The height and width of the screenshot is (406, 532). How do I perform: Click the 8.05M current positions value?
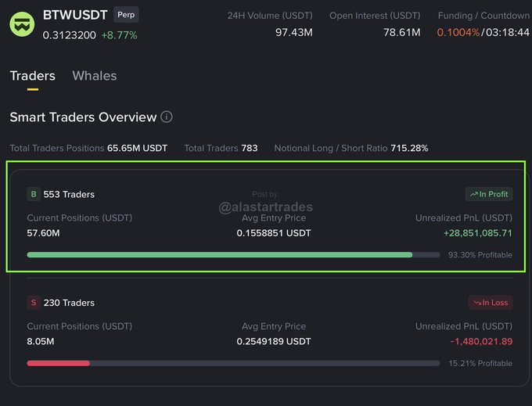(x=41, y=341)
